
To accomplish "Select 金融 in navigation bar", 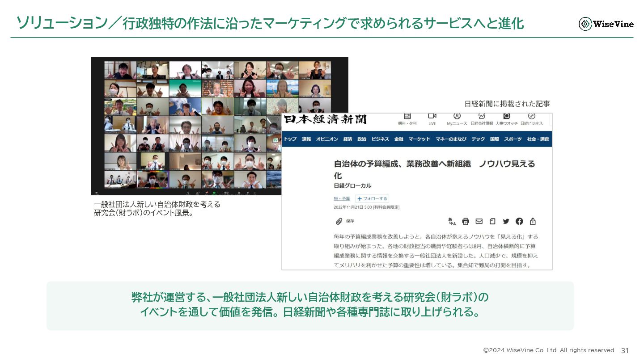I will pyautogui.click(x=399, y=139).
